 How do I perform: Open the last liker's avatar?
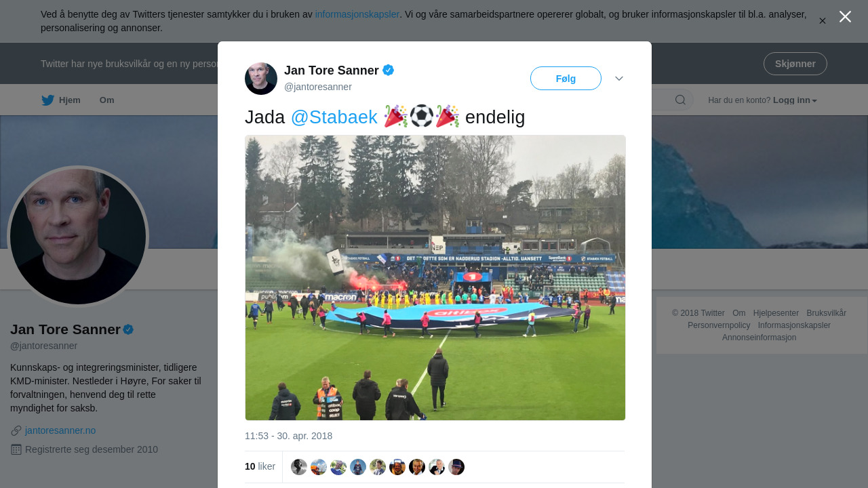pos(456,467)
